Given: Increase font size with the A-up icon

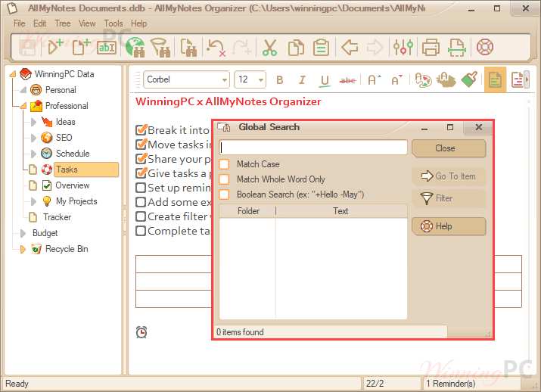Looking at the screenshot, I should pyautogui.click(x=375, y=79).
